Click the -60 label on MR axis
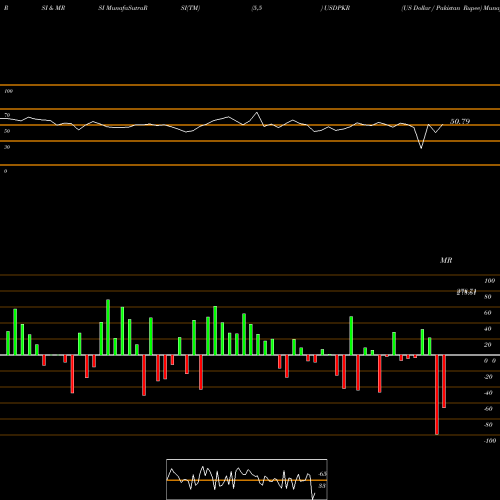 (x=488, y=409)
